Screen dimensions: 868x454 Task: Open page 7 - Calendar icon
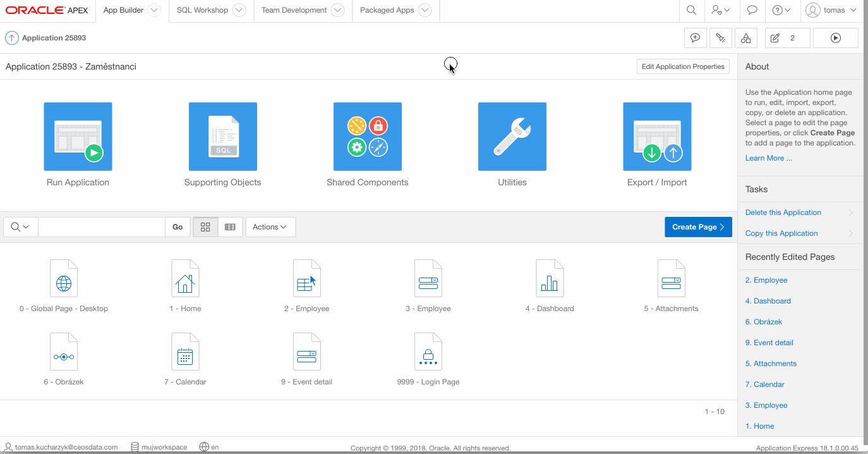coord(185,352)
